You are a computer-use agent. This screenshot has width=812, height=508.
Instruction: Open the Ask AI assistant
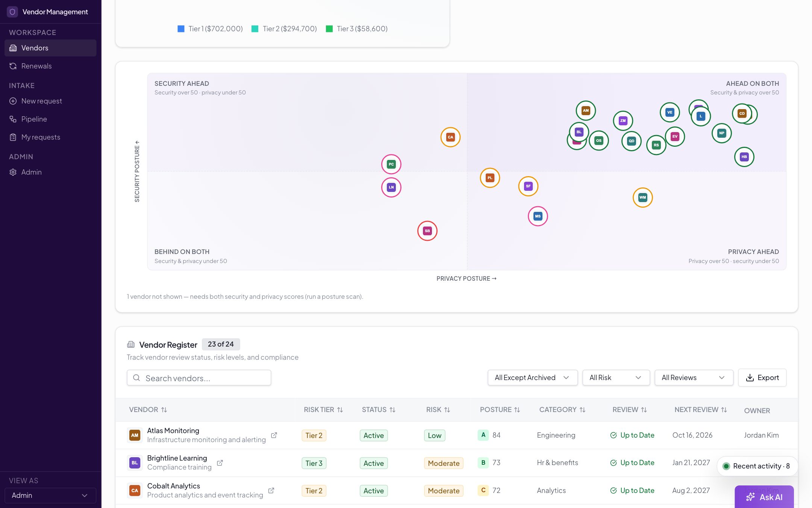[764, 497]
